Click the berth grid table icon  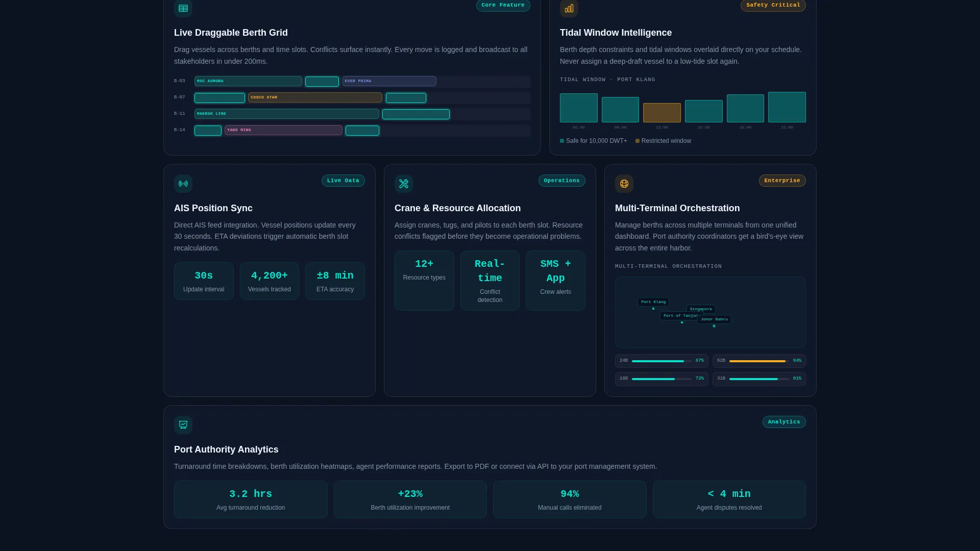point(183,8)
